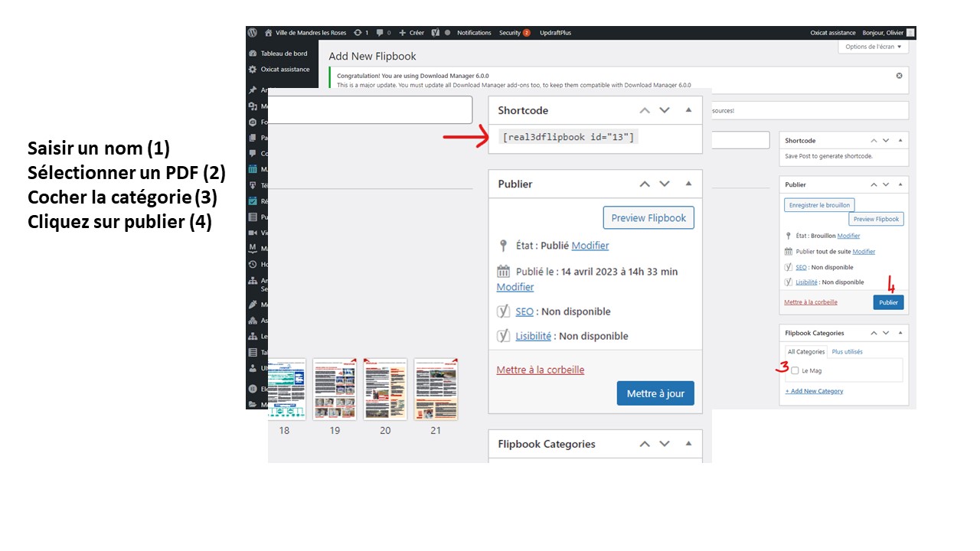Screen dimensions: 980x551
Task: Click the updates refresh icon in admin bar
Action: point(358,33)
